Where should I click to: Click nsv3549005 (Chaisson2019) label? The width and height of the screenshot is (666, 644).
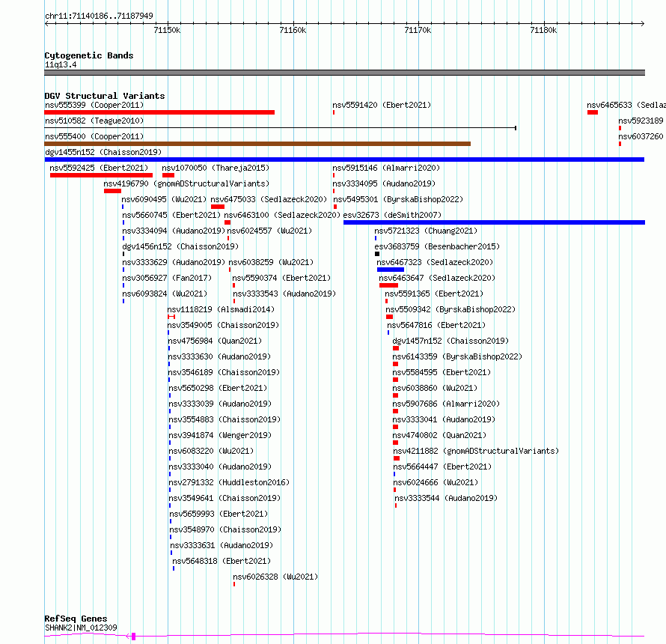coord(224,325)
